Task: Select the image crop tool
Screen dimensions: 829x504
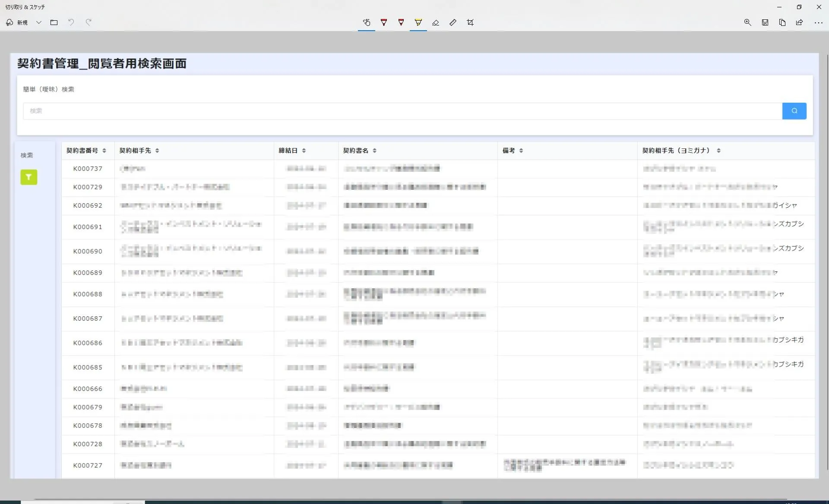Action: [x=470, y=22]
